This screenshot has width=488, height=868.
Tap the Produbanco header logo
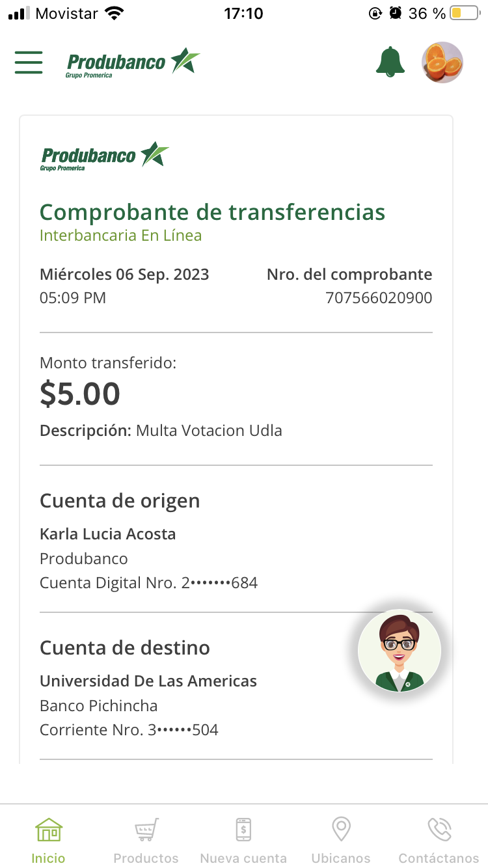point(133,63)
